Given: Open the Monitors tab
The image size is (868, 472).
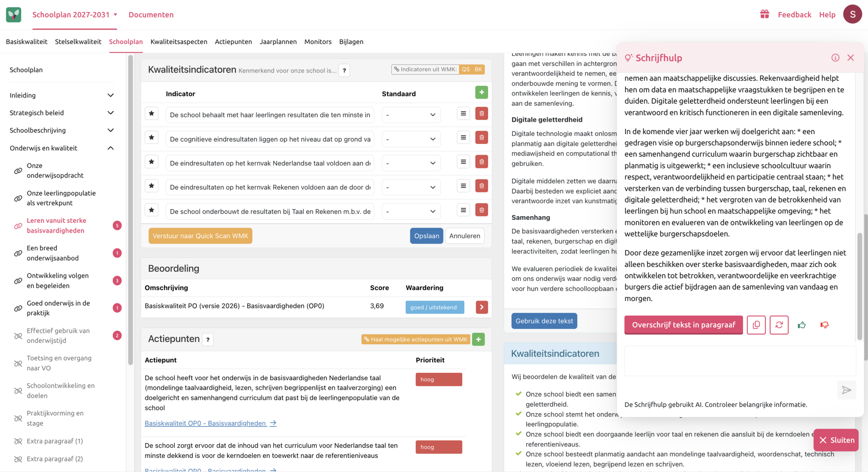Looking at the screenshot, I should click(318, 41).
